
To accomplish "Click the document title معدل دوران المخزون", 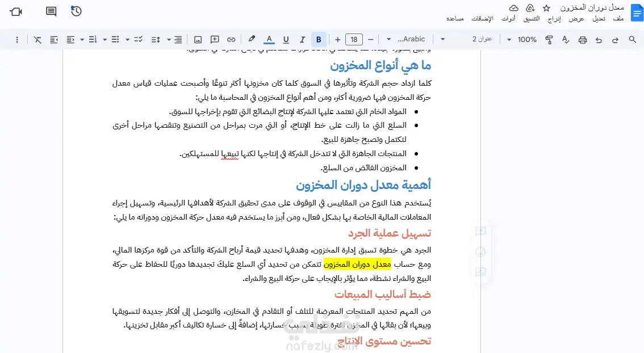I will [x=592, y=8].
